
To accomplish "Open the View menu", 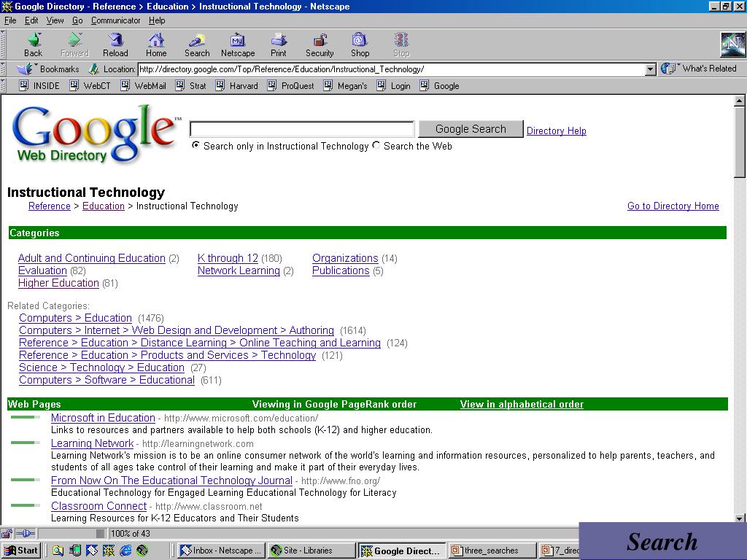I will tap(55, 20).
